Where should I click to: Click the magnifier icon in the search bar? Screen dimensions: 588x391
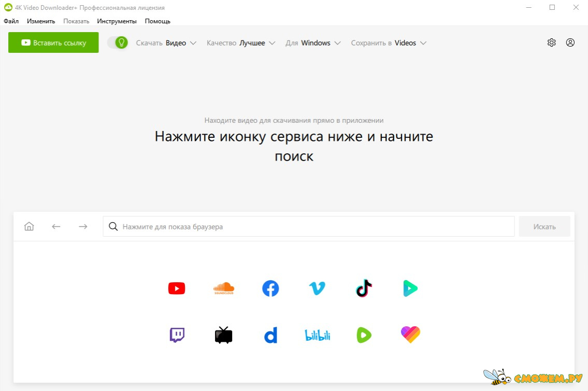[x=113, y=226]
